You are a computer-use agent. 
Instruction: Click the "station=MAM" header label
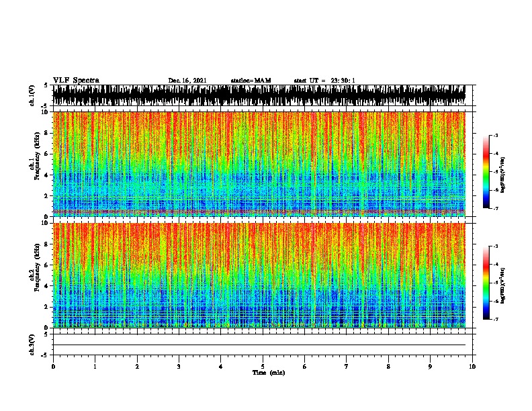pyautogui.click(x=251, y=81)
